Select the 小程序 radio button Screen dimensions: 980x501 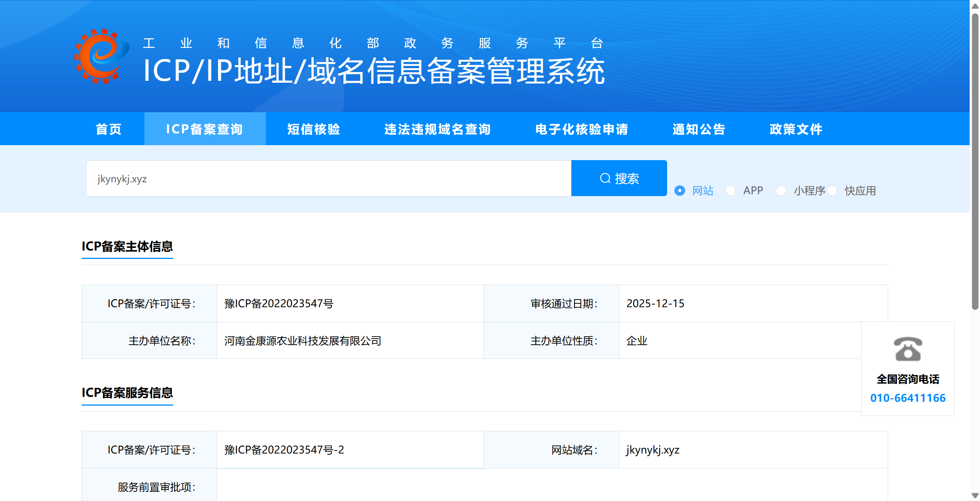781,190
